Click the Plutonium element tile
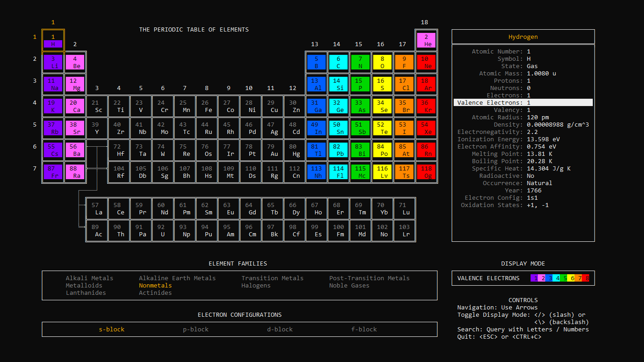 207,231
